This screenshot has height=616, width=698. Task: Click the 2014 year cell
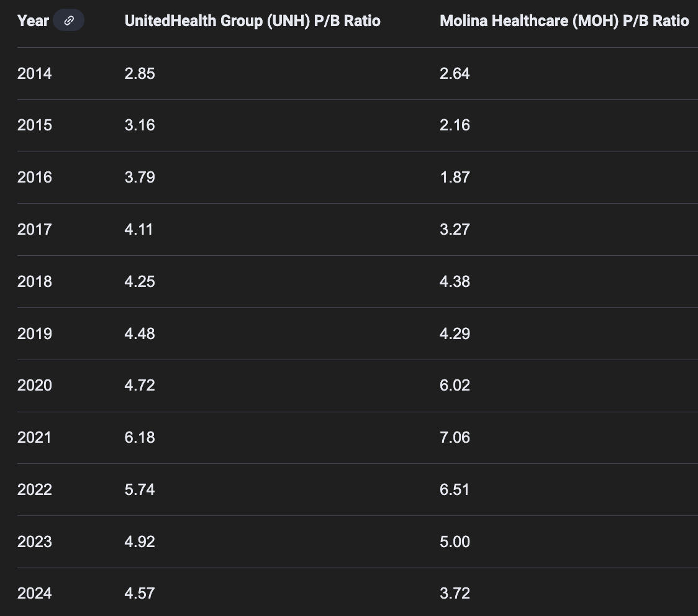[35, 73]
